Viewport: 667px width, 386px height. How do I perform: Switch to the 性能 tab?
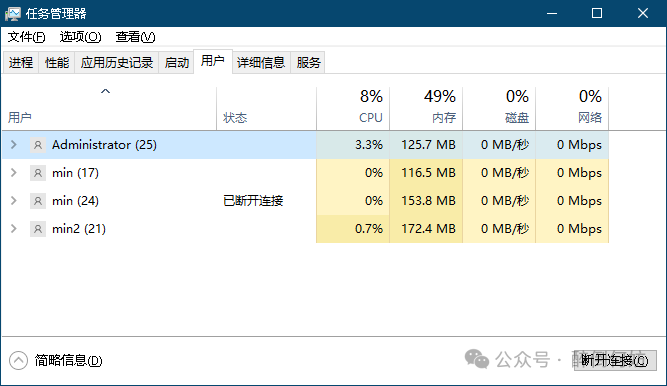click(x=57, y=63)
